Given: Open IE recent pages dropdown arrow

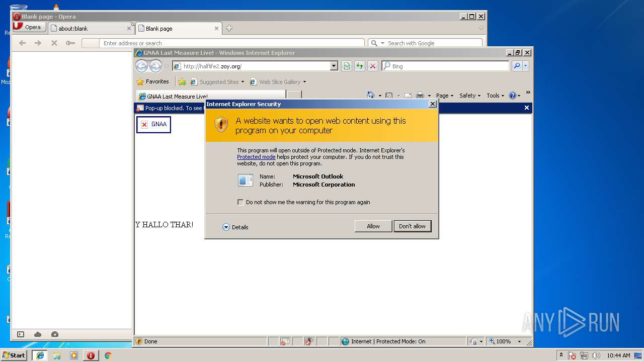Looking at the screenshot, I should [167, 66].
